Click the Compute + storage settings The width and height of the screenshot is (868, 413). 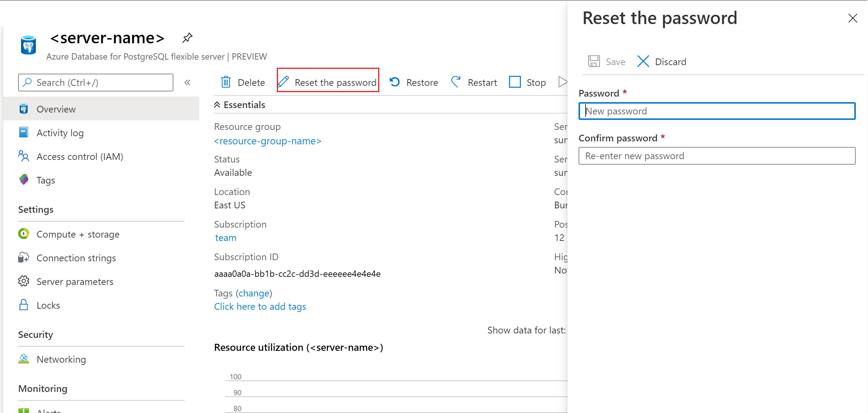tap(79, 234)
